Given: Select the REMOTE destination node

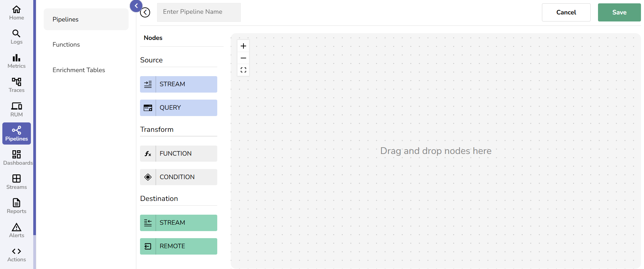Looking at the screenshot, I should (178, 246).
